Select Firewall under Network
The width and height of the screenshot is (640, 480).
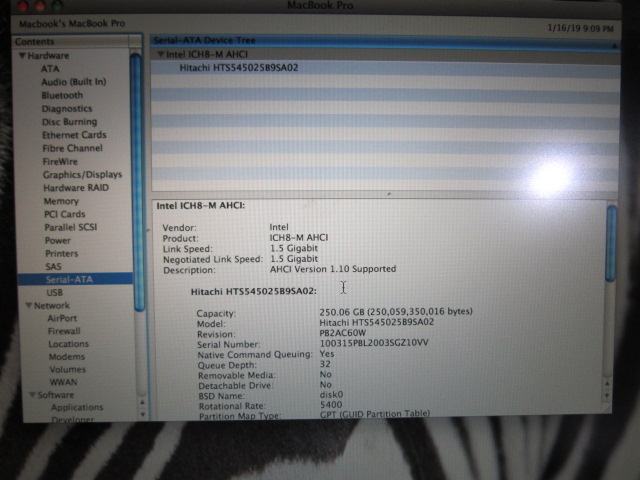click(64, 331)
